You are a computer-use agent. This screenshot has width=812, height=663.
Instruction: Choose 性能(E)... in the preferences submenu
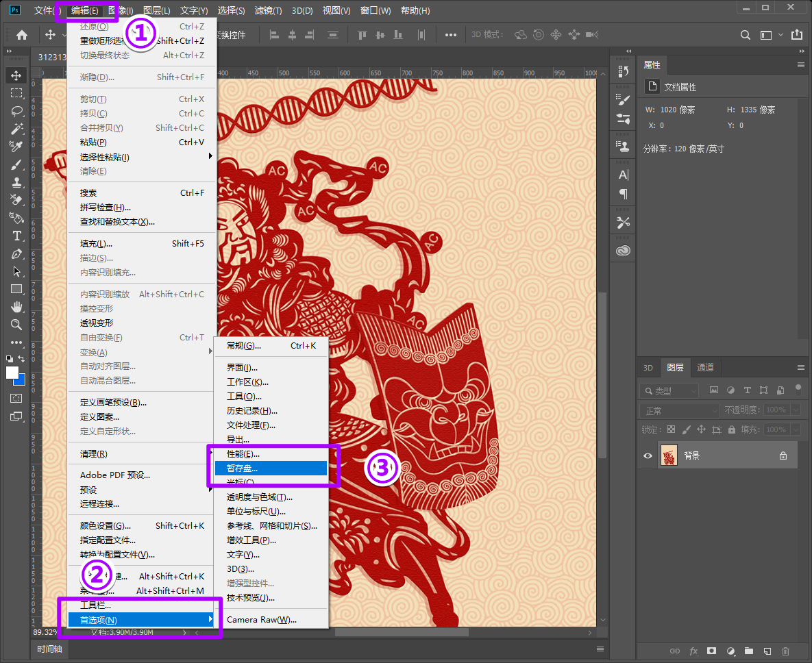(271, 454)
